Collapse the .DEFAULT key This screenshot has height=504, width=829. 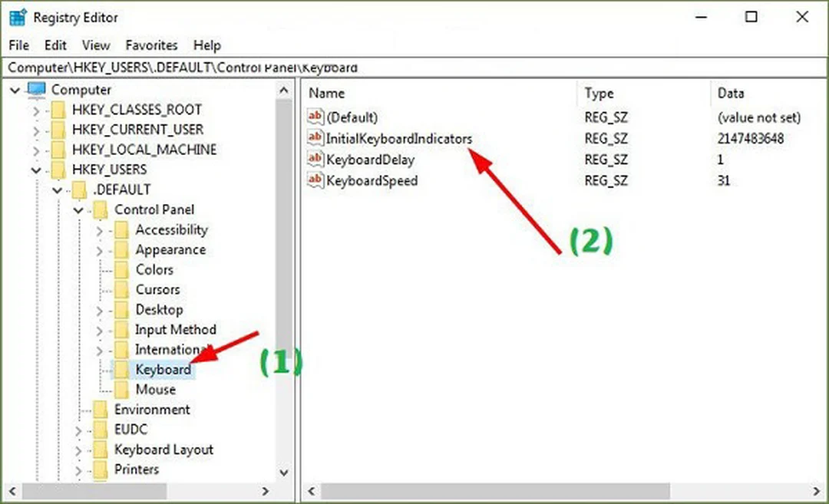point(57,190)
